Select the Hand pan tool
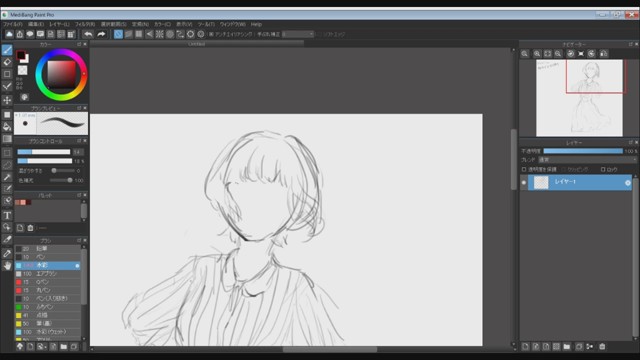 (7, 266)
